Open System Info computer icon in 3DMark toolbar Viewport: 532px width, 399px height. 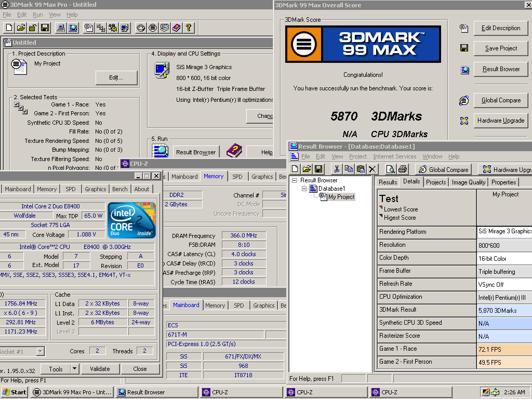[61, 28]
